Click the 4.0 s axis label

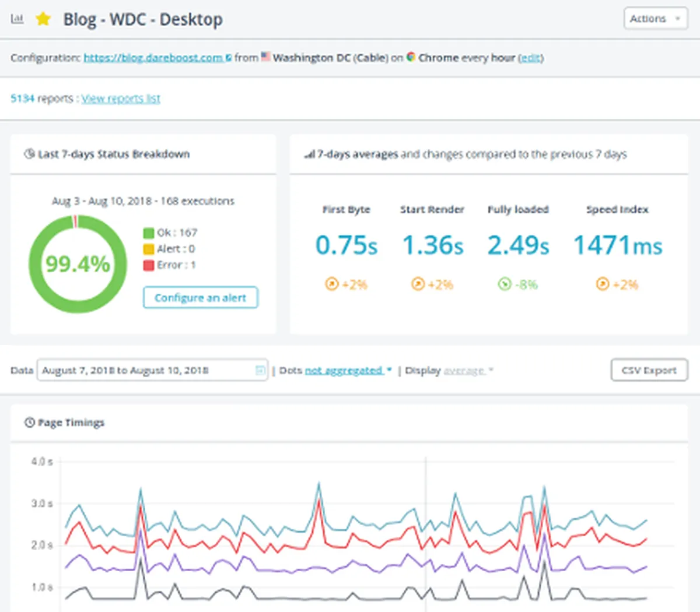(42, 462)
